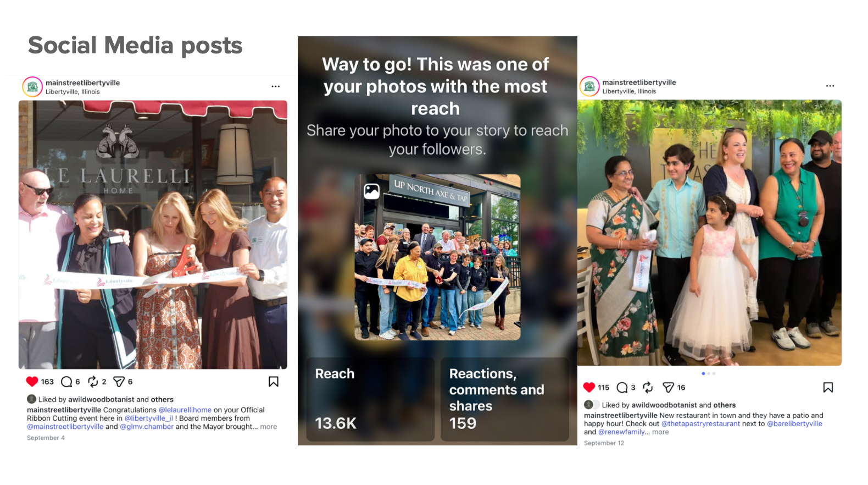868x485 pixels.
Task: Share the restaurant post with 16 sends
Action: tap(668, 388)
